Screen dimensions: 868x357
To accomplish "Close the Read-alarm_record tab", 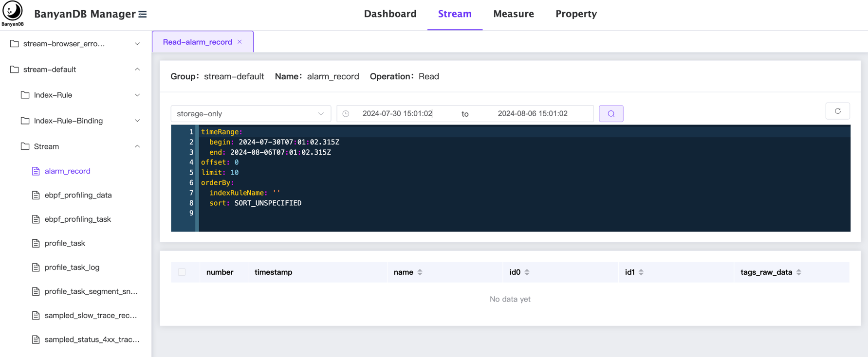I will tap(240, 42).
